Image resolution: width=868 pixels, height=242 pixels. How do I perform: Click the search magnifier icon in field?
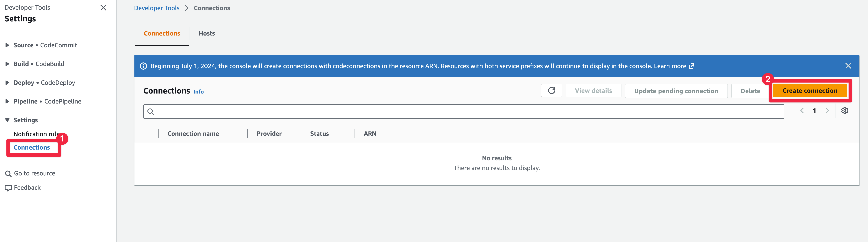click(x=151, y=112)
